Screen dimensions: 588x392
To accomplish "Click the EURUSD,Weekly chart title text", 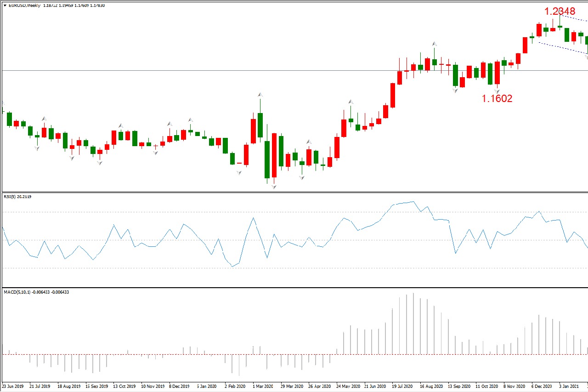I will click(24, 6).
